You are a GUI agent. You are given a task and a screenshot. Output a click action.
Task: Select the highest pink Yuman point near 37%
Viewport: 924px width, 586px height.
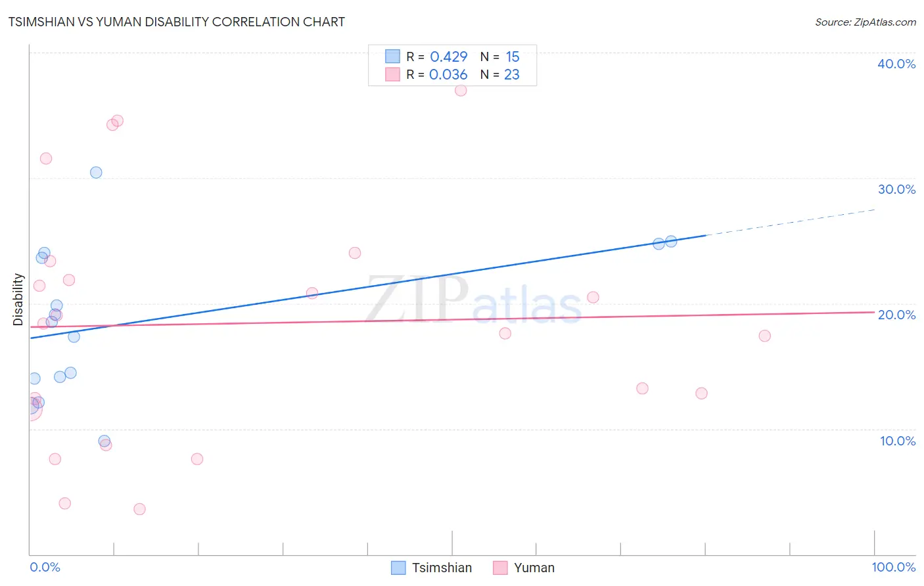(x=461, y=90)
